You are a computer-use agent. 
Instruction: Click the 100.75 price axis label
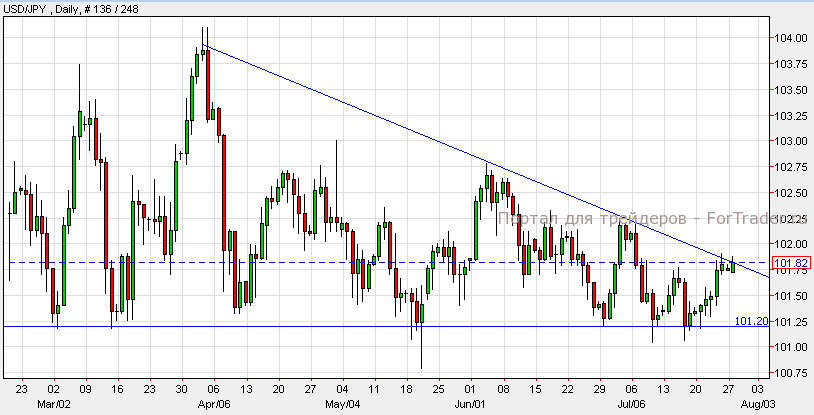click(793, 373)
